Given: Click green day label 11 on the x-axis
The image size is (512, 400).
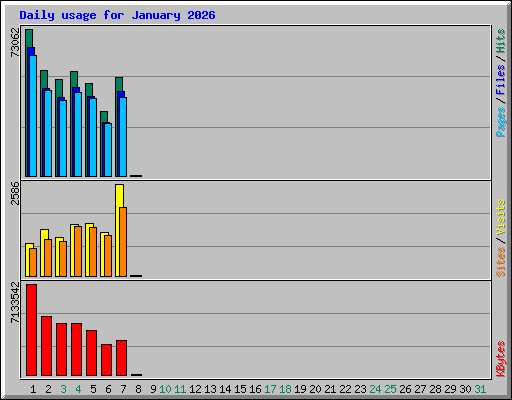Looking at the screenshot, I should pos(180,389).
